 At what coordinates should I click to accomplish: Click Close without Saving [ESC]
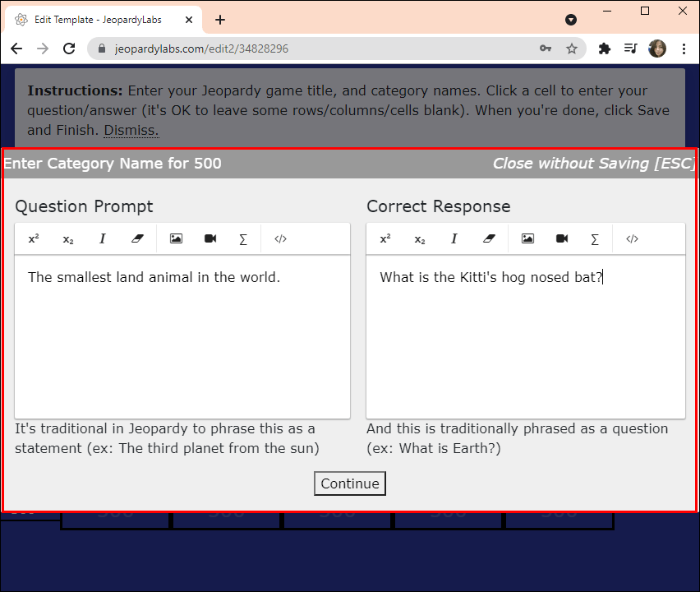tap(594, 164)
